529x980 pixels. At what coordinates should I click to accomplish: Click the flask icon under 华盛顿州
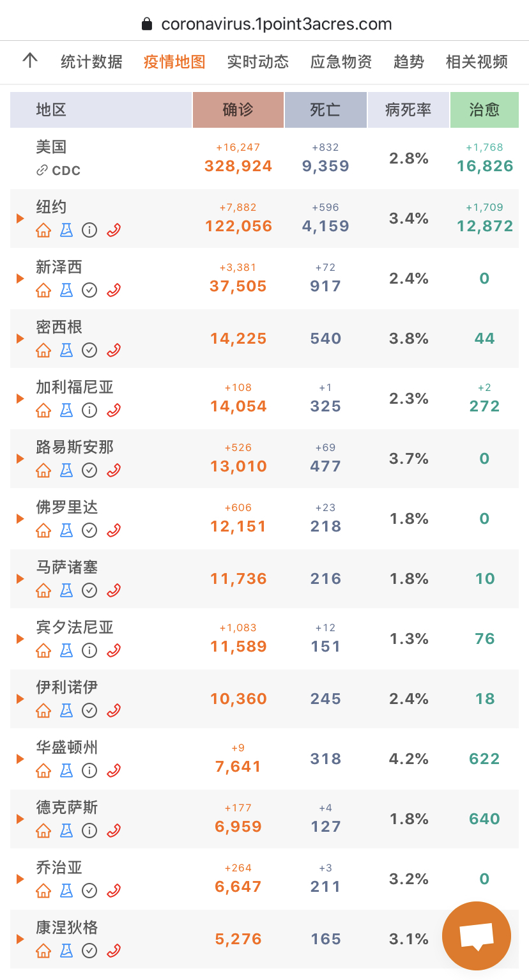pyautogui.click(x=66, y=770)
